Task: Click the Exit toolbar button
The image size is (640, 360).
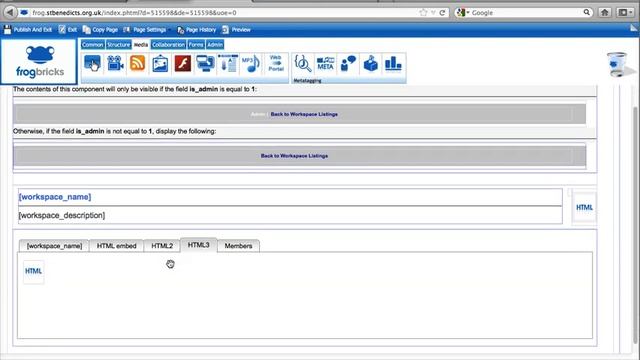Action: point(68,30)
